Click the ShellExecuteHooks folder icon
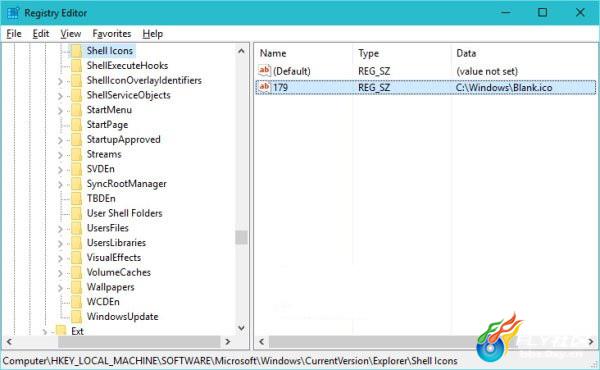This screenshot has width=600, height=370. 77,66
